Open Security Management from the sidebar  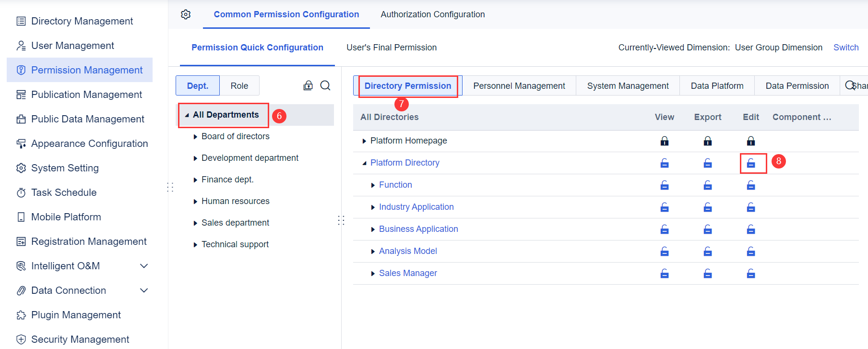(80, 339)
